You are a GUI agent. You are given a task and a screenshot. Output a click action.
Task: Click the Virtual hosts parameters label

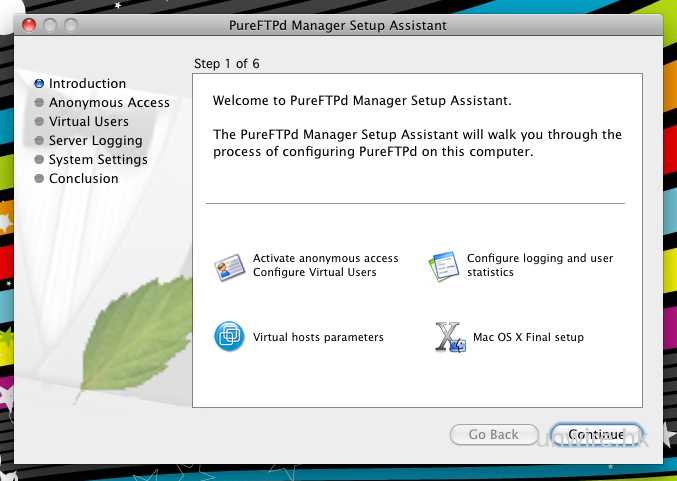(318, 338)
